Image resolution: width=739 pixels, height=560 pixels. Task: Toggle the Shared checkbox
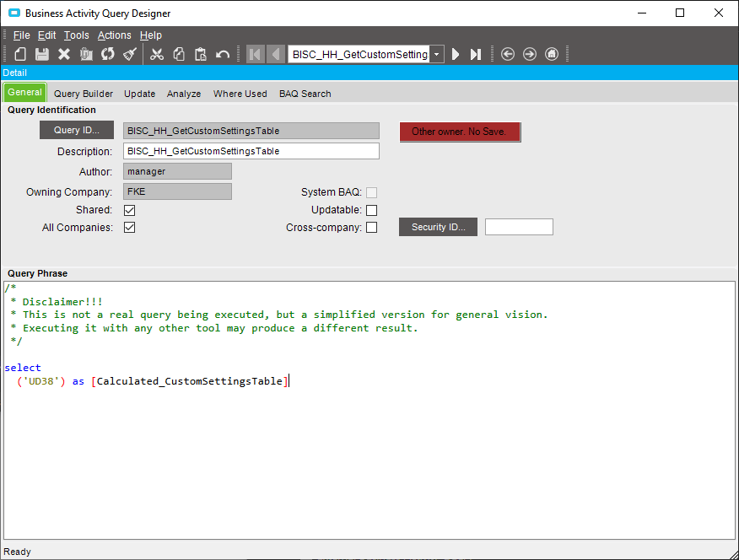point(130,210)
